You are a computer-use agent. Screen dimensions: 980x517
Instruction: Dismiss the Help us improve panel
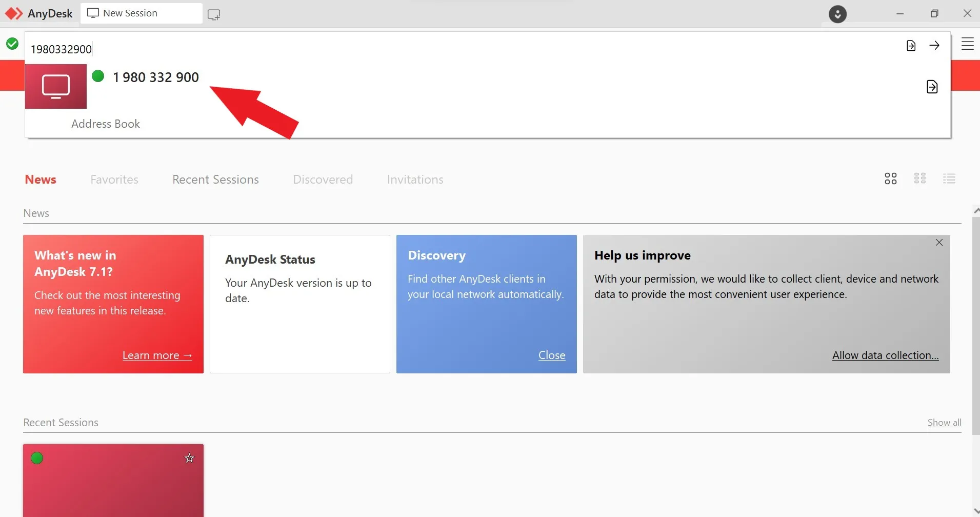pos(939,242)
